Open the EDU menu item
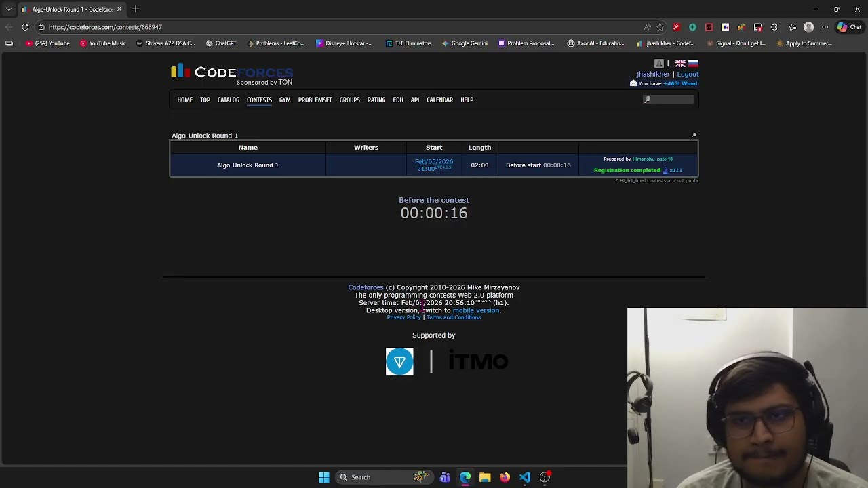Screen dimensions: 868x488 pyautogui.click(x=398, y=100)
